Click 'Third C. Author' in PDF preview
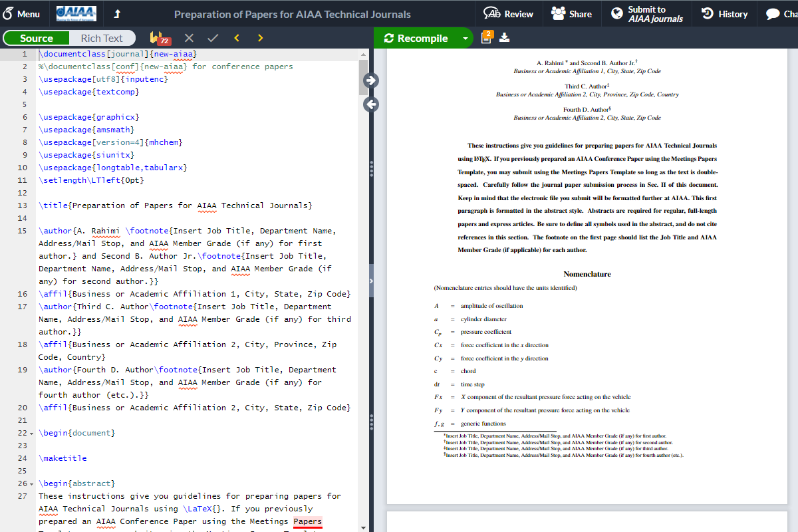Image resolution: width=798 pixels, height=532 pixels. pyautogui.click(x=587, y=86)
